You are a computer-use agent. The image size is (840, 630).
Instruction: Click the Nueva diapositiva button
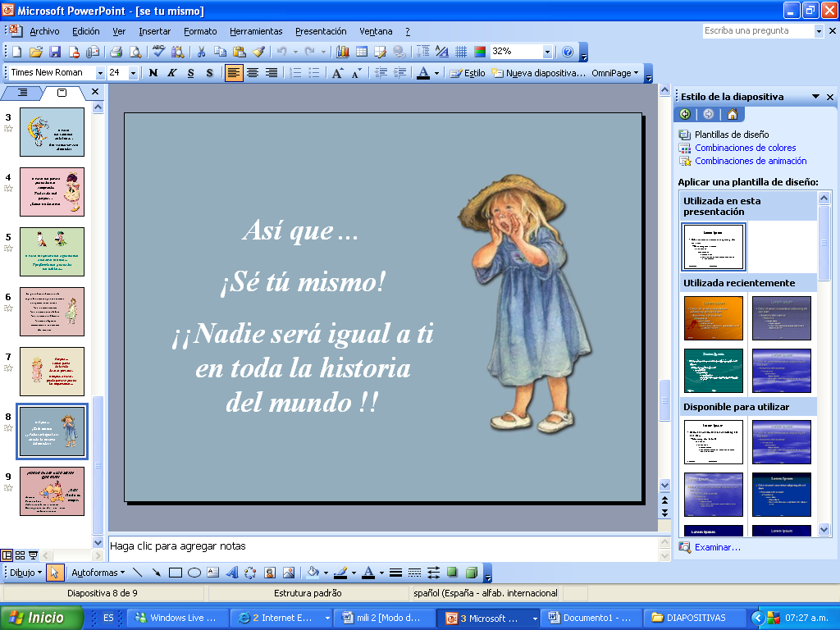(x=538, y=73)
